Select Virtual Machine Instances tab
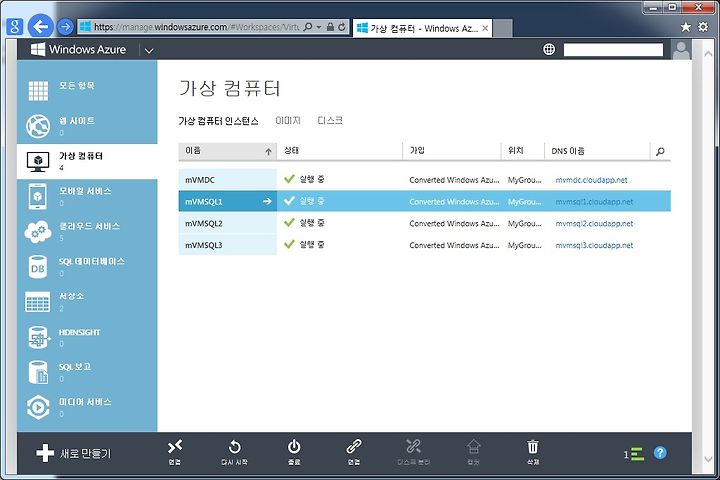 click(x=219, y=121)
